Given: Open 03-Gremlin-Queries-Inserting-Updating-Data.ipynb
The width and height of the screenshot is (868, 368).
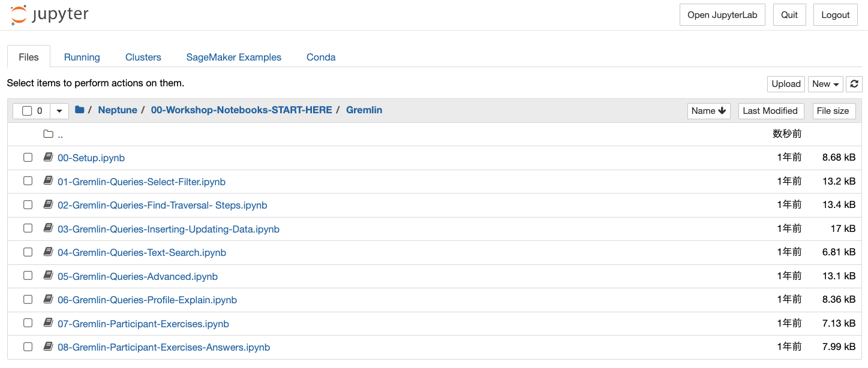Looking at the screenshot, I should 169,229.
